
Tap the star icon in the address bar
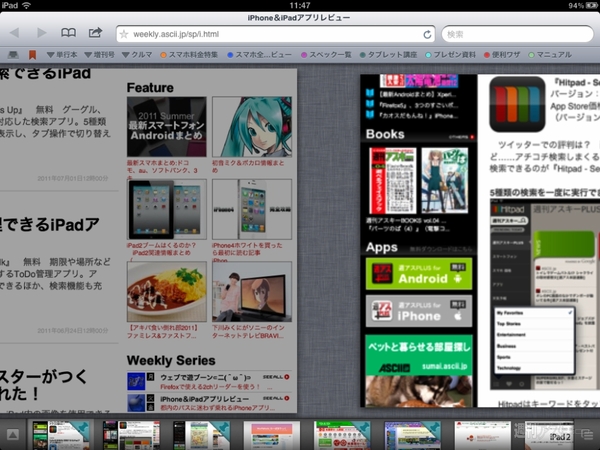[x=124, y=34]
